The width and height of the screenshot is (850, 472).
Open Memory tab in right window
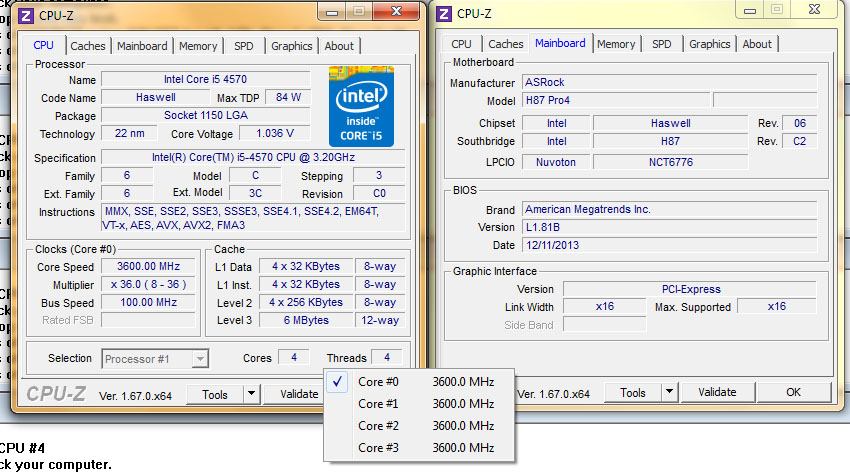616,44
